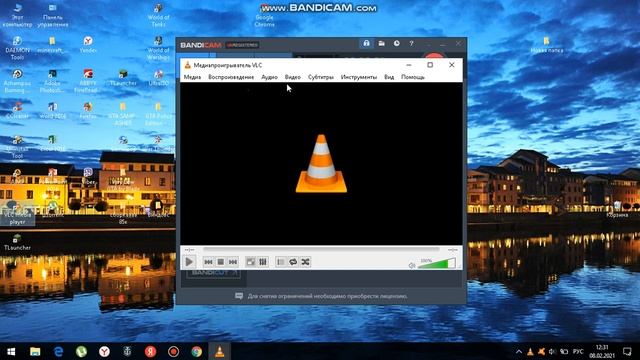640x360 pixels.
Task: Skip to next media in VLC
Action: 233,262
